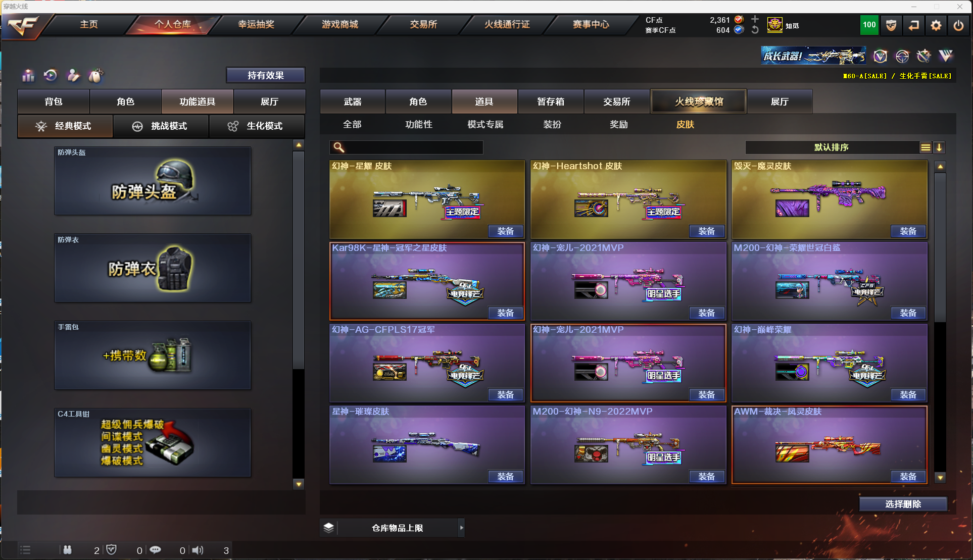
Task: Select the 防弹衣 item card
Action: pyautogui.click(x=153, y=268)
